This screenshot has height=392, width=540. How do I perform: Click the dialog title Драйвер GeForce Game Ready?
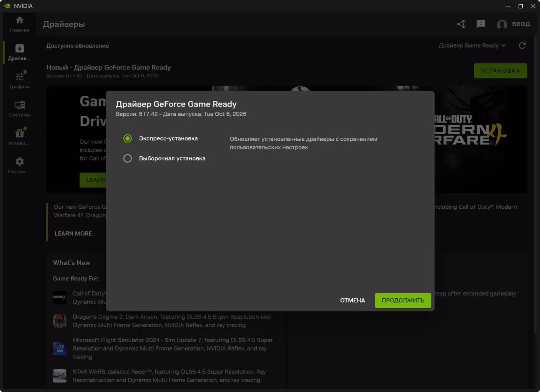click(176, 104)
